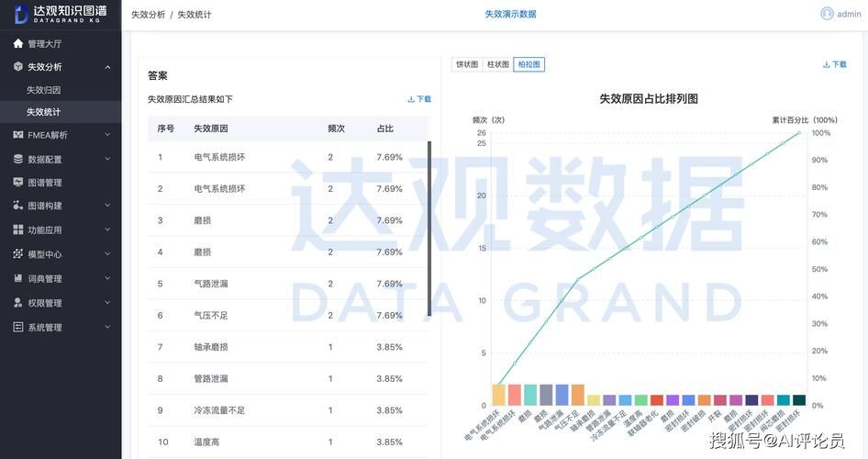Select the 冷冻流量不足 table cell

tap(219, 410)
